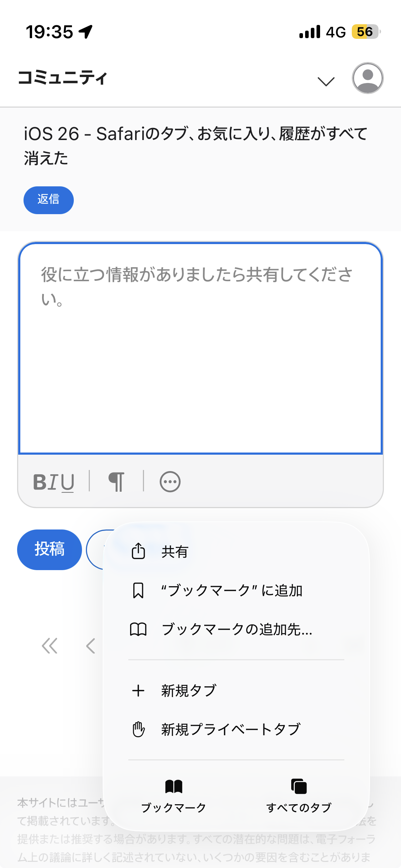Select 共有 share menu item
This screenshot has height=868, width=401.
tap(175, 552)
